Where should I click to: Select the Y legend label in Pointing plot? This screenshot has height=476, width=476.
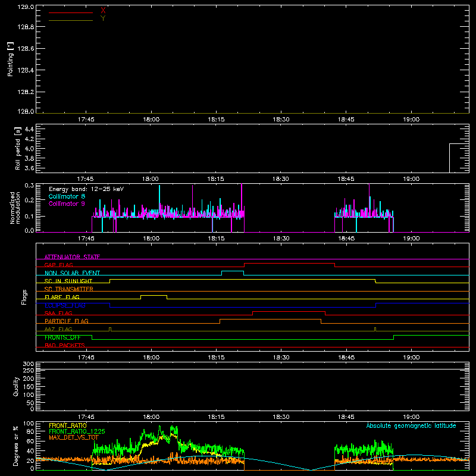(103, 18)
